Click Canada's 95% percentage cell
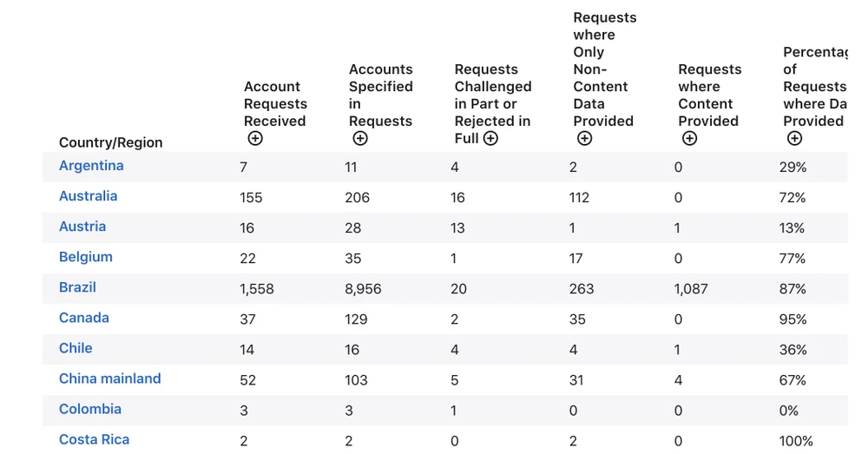The height and width of the screenshot is (454, 868). pos(792,319)
